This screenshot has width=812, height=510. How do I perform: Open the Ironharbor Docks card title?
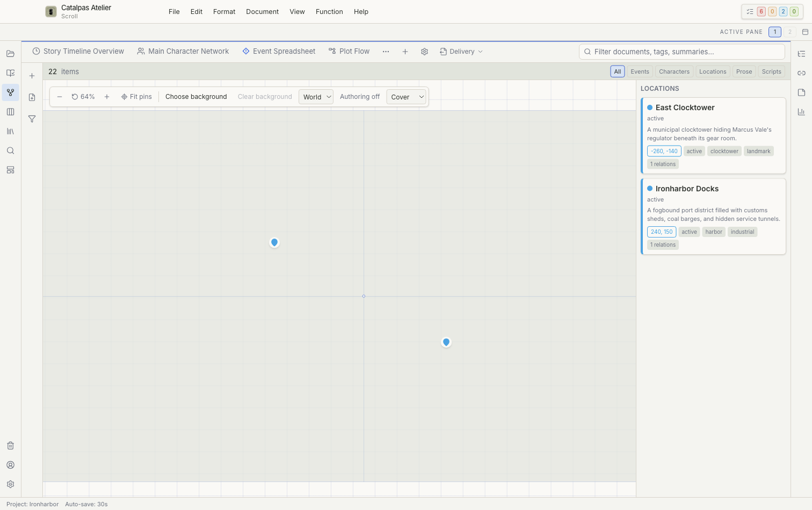click(x=687, y=189)
